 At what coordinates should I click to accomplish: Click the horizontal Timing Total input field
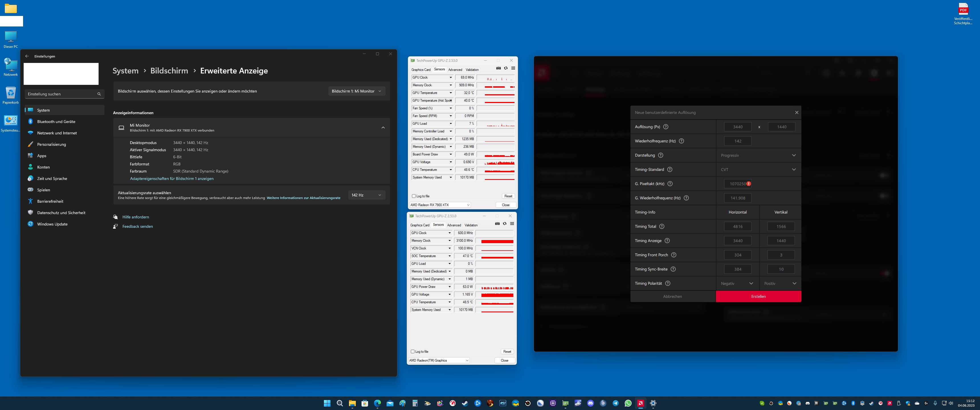pyautogui.click(x=738, y=227)
